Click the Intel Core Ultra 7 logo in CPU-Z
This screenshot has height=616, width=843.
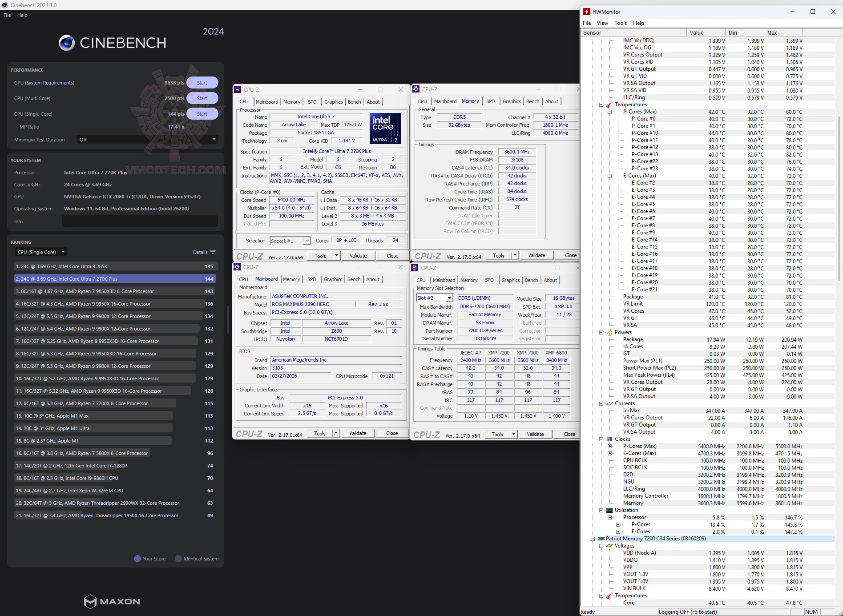(x=385, y=128)
